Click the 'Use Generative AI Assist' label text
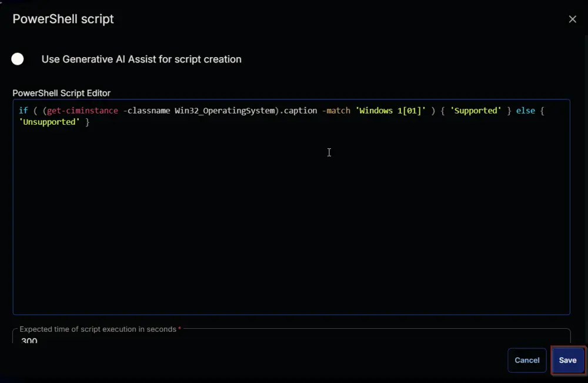 point(141,59)
